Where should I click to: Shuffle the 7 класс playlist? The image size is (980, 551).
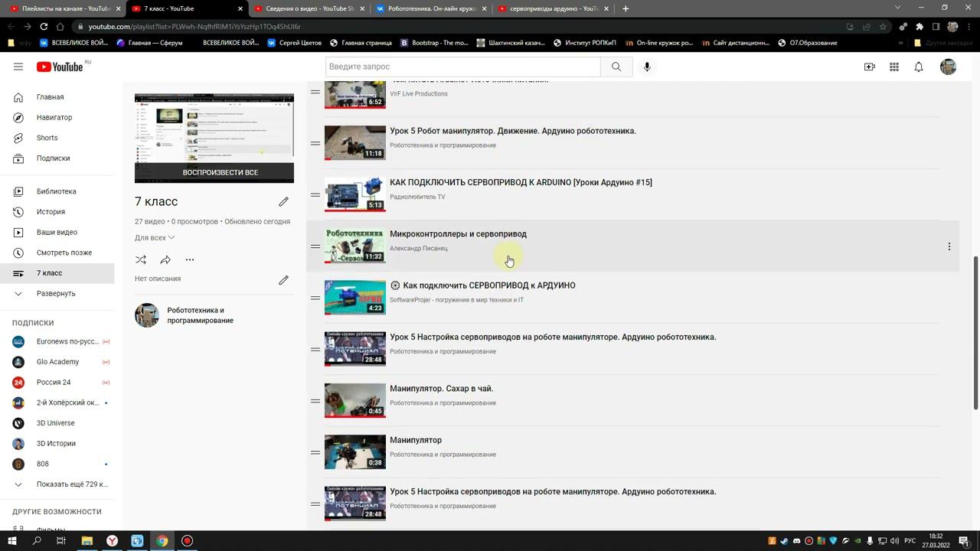click(x=141, y=260)
